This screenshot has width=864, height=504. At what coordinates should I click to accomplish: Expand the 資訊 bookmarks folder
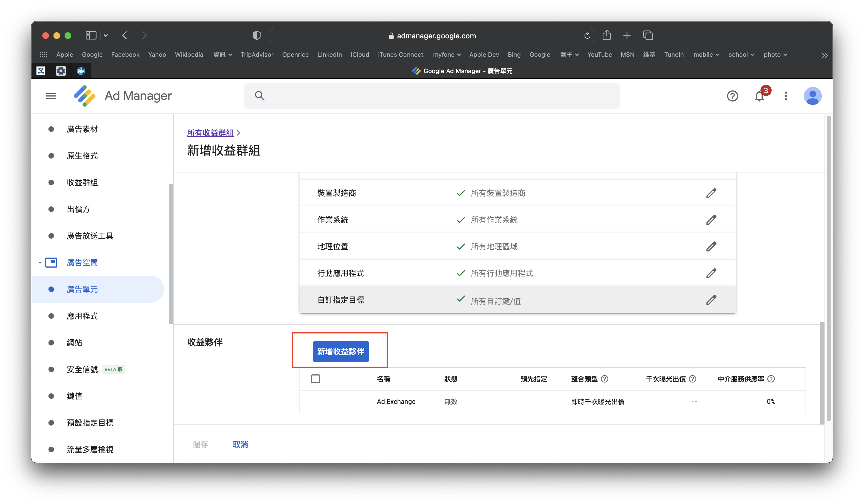coord(222,55)
